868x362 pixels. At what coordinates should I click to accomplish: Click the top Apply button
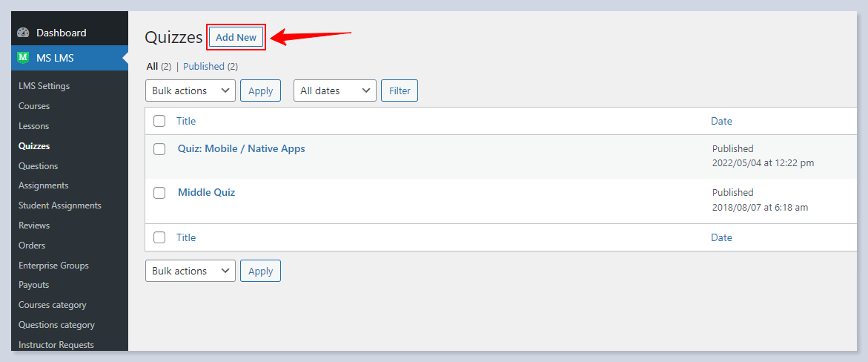coord(260,90)
